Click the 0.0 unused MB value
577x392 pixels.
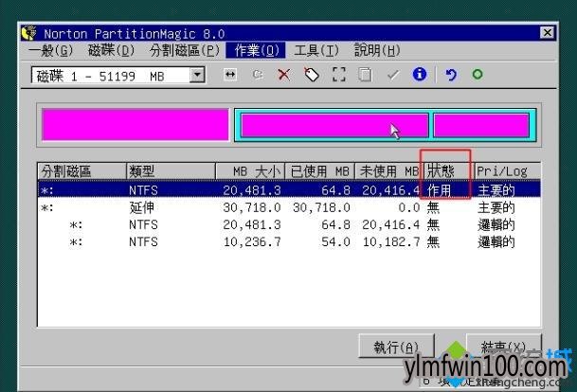click(409, 207)
